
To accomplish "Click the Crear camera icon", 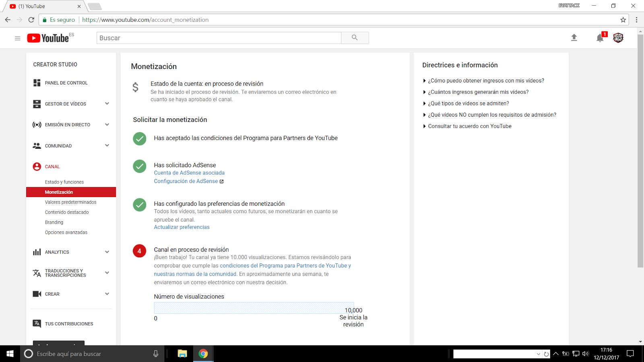I will 37,294.
